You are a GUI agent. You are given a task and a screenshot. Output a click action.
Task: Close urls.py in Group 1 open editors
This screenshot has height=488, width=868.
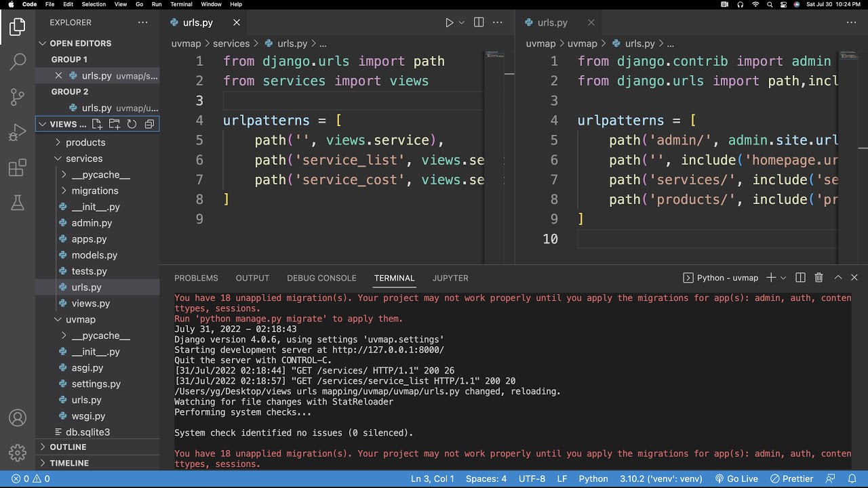pos(58,76)
